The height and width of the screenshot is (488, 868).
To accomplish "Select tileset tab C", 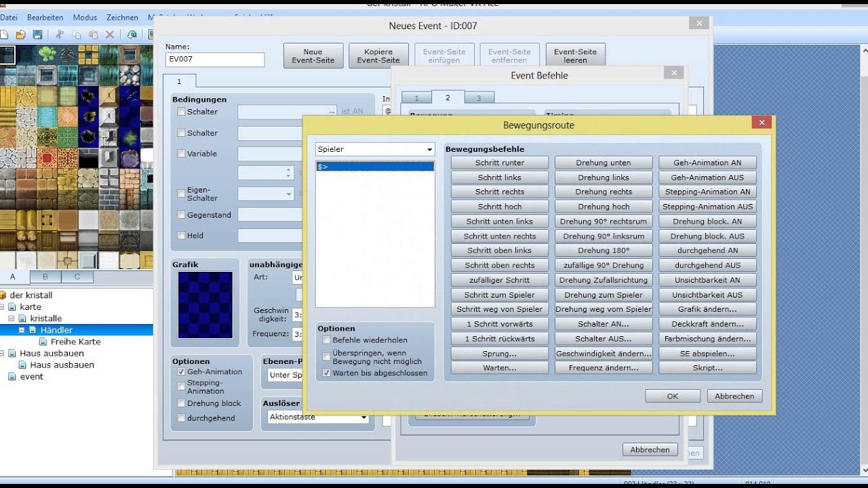I will pyautogui.click(x=77, y=277).
